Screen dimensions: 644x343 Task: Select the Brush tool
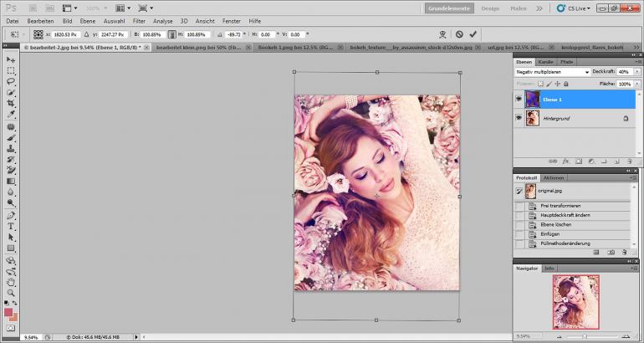tap(11, 138)
